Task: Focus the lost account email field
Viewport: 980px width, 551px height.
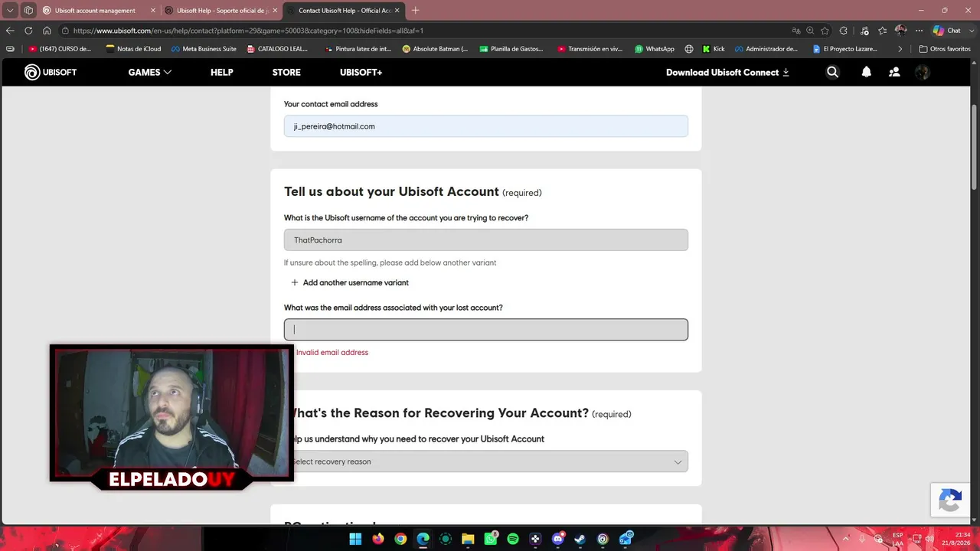Action: pyautogui.click(x=486, y=330)
